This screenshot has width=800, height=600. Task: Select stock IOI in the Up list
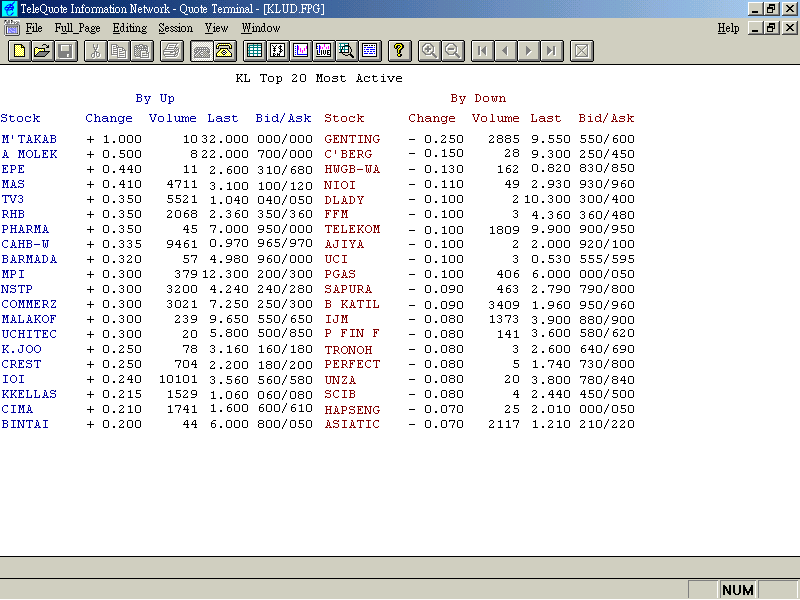pyautogui.click(x=13, y=379)
